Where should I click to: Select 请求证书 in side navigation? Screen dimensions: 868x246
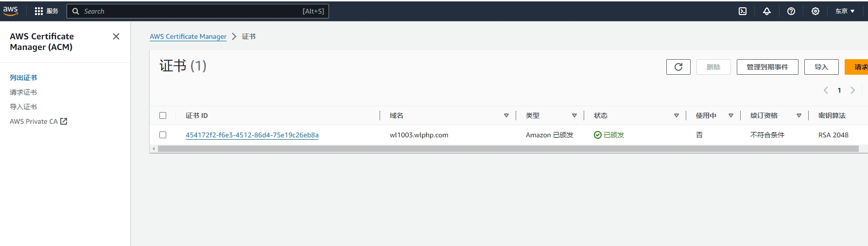[23, 92]
